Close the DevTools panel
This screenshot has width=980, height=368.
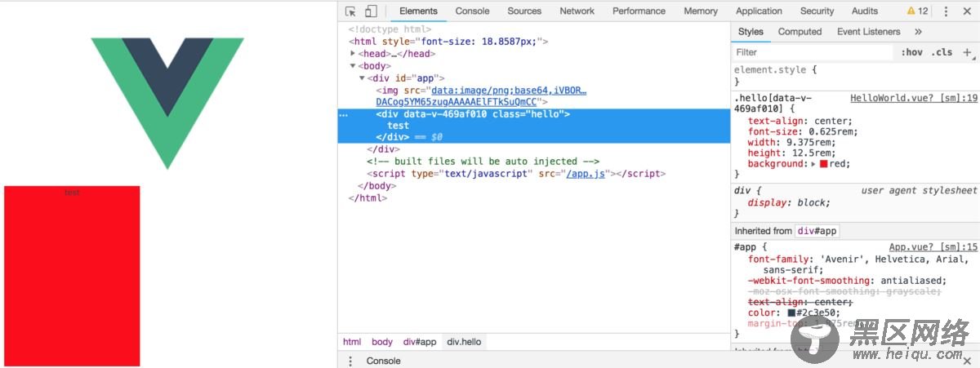click(968, 11)
